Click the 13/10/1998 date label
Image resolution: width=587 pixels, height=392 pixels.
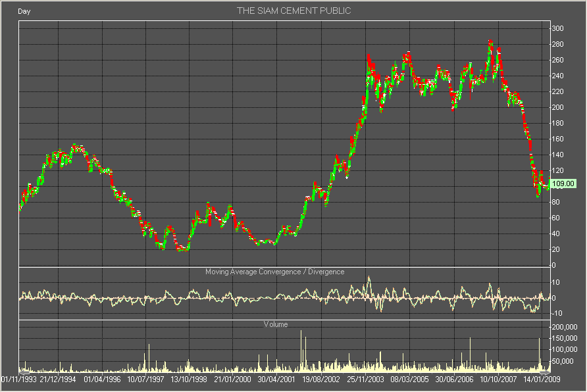(189, 380)
